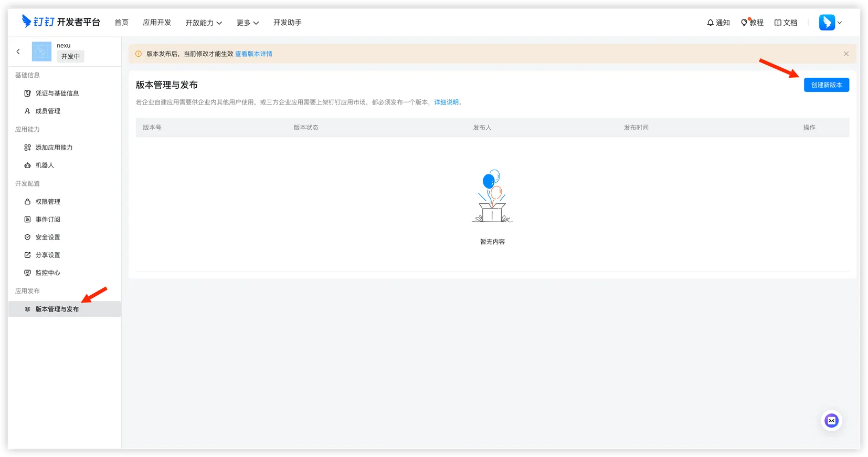Click the nexu app thumbnail image
The height and width of the screenshot is (457, 868).
[x=41, y=51]
